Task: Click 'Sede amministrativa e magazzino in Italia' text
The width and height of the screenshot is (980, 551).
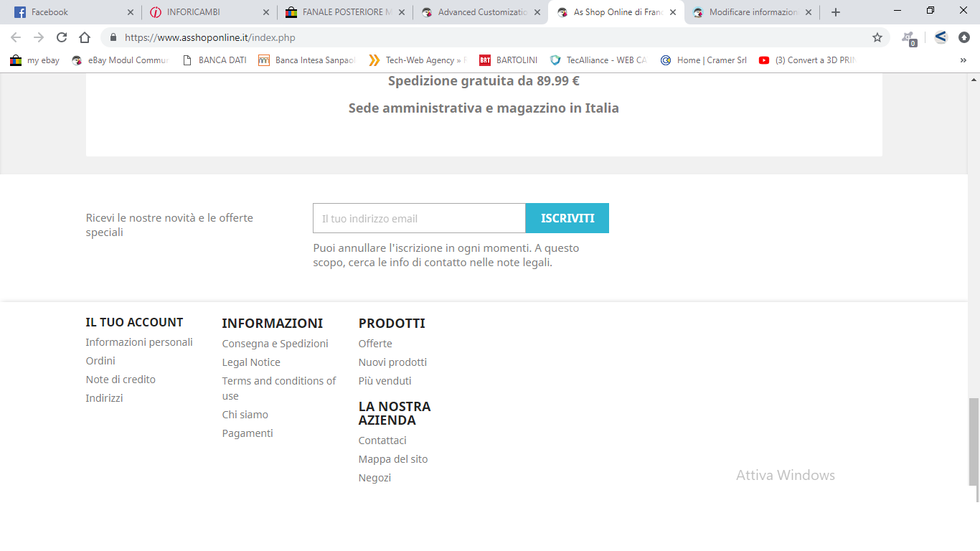Action: (484, 108)
